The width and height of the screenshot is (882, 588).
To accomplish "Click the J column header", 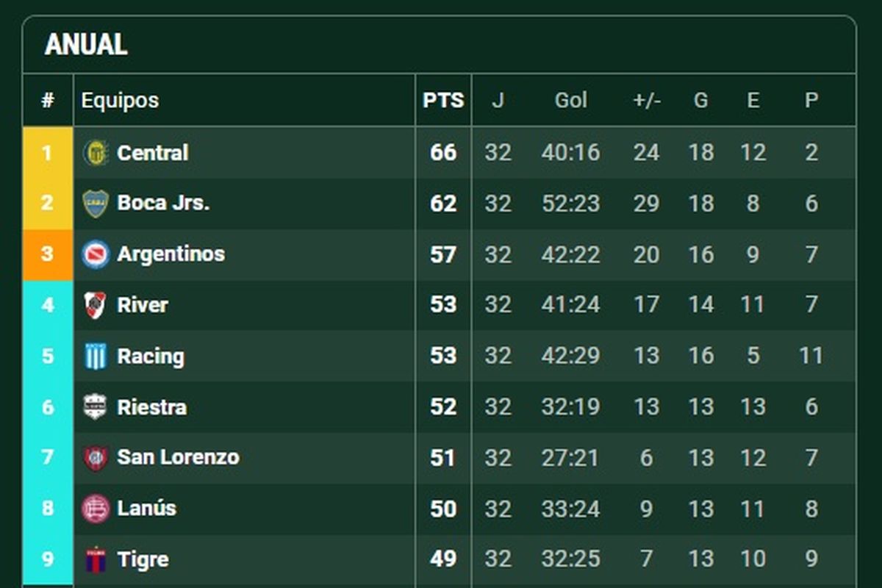I will coord(499,101).
